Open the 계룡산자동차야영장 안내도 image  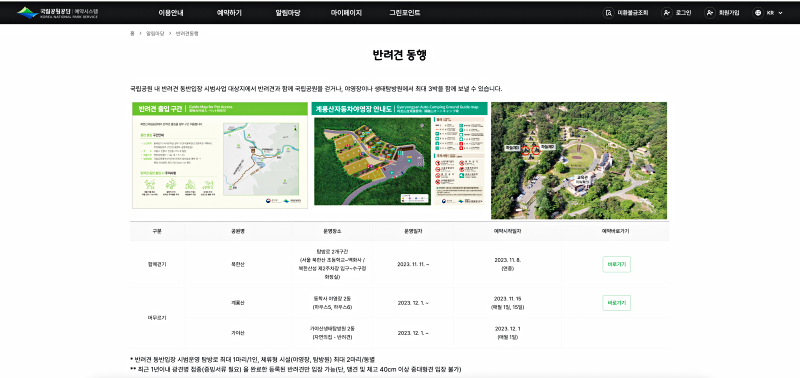pyautogui.click(x=399, y=155)
